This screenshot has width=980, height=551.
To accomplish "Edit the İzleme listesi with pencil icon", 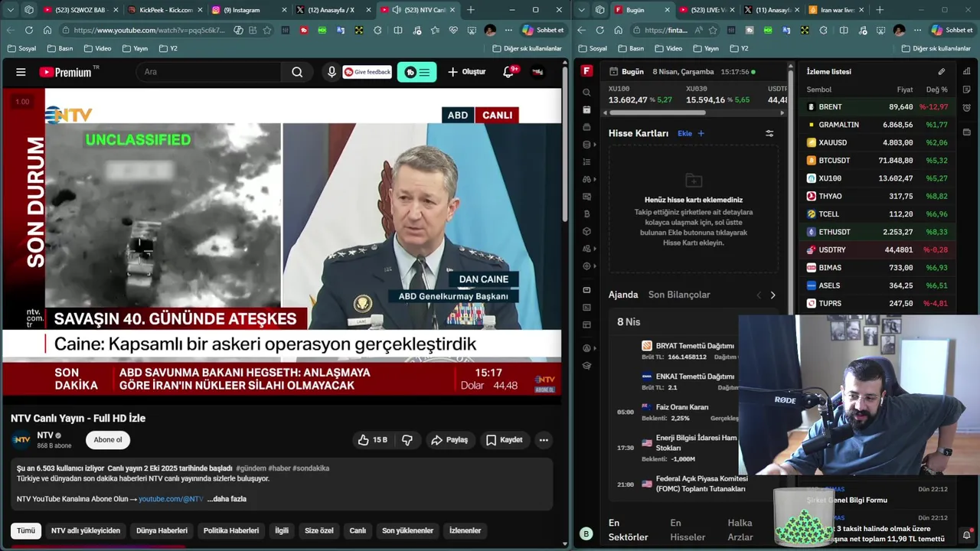I will tap(942, 72).
